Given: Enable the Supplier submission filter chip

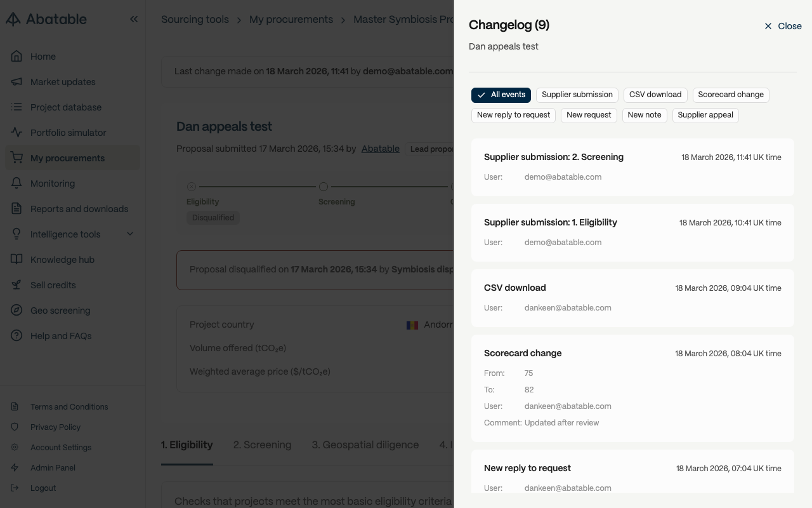Looking at the screenshot, I should 577,95.
